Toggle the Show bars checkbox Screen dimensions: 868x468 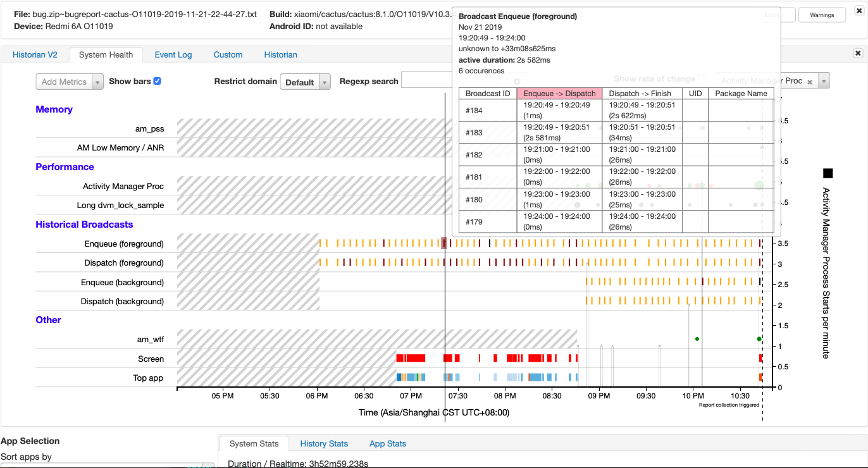[157, 81]
